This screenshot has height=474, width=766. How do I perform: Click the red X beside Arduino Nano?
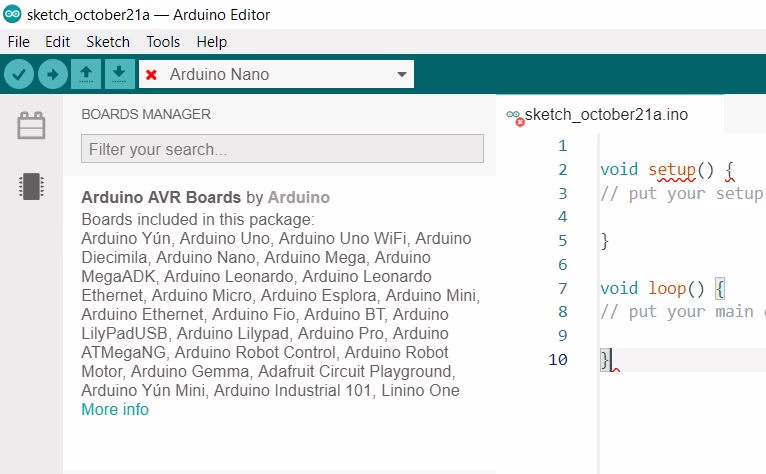[152, 75]
